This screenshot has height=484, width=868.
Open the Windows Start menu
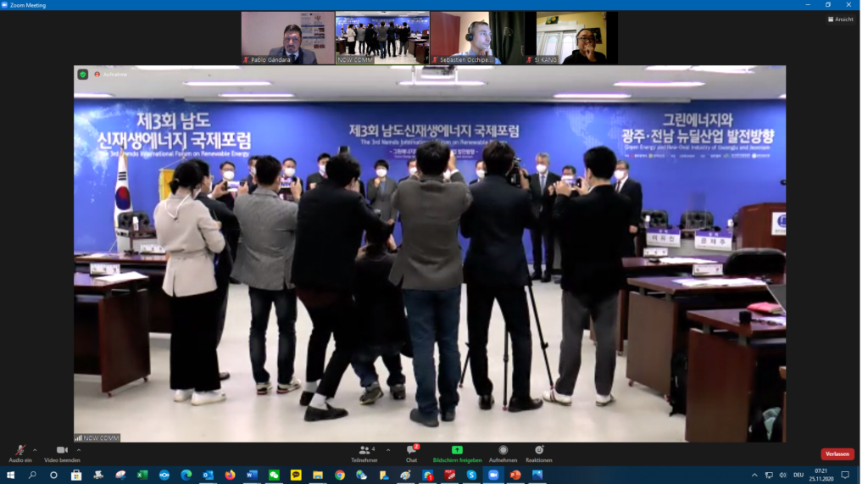pos(11,476)
